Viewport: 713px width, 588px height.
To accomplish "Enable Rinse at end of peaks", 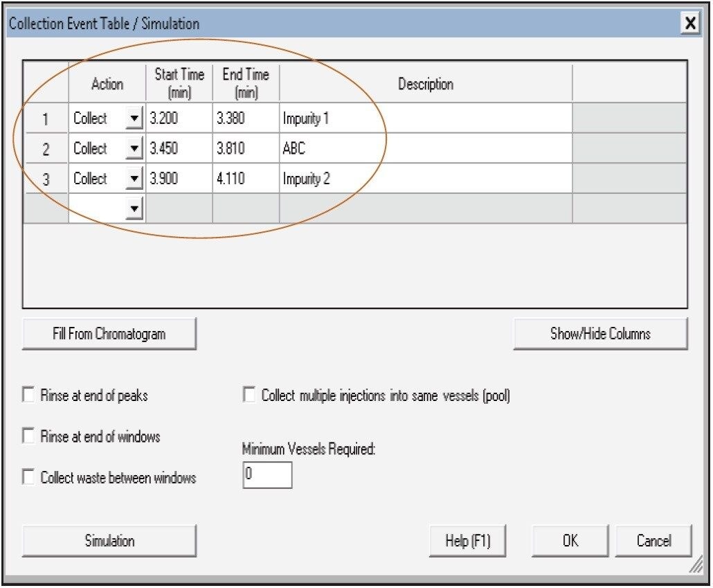I will 29,395.
